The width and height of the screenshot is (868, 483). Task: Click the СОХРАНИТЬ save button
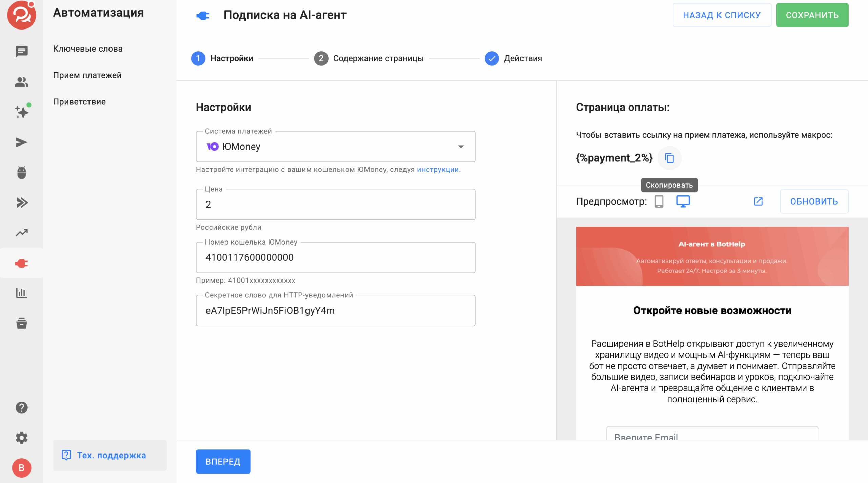tap(812, 15)
